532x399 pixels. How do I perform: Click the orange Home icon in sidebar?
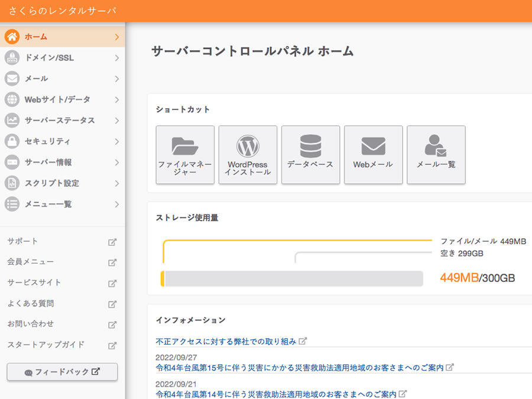tap(12, 37)
